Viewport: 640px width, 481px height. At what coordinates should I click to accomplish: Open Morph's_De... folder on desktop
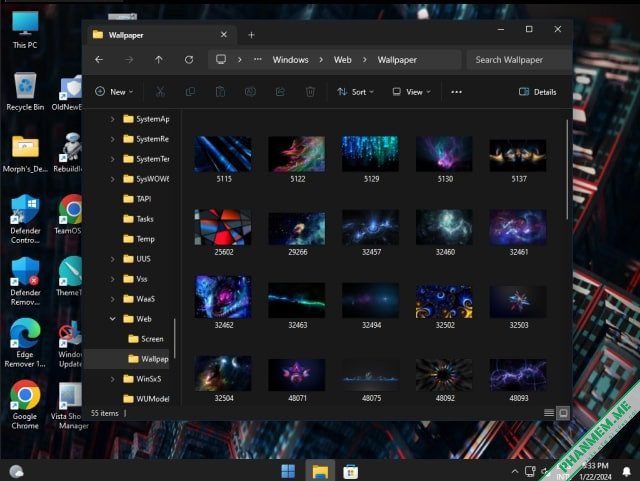coord(25,154)
